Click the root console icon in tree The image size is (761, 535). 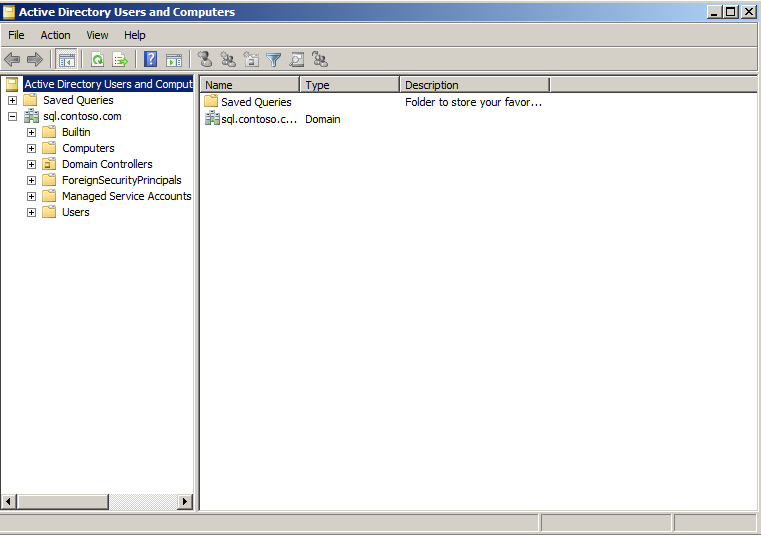point(12,84)
